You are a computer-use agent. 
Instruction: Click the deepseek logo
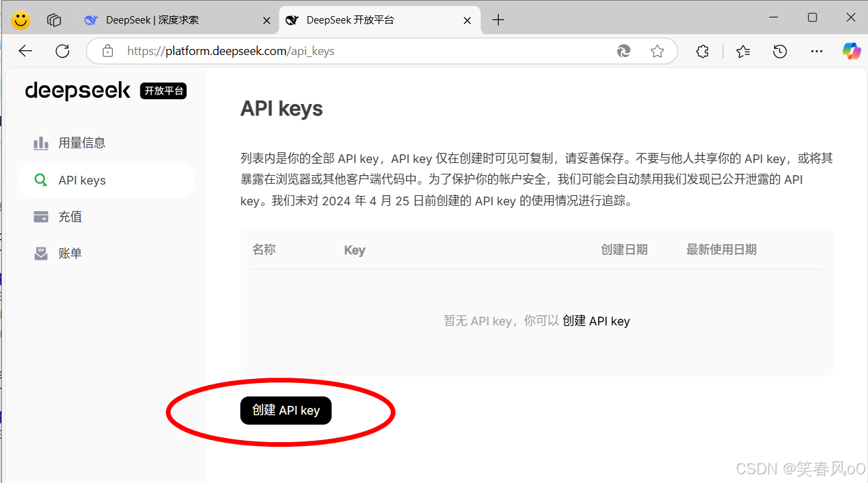(x=78, y=91)
